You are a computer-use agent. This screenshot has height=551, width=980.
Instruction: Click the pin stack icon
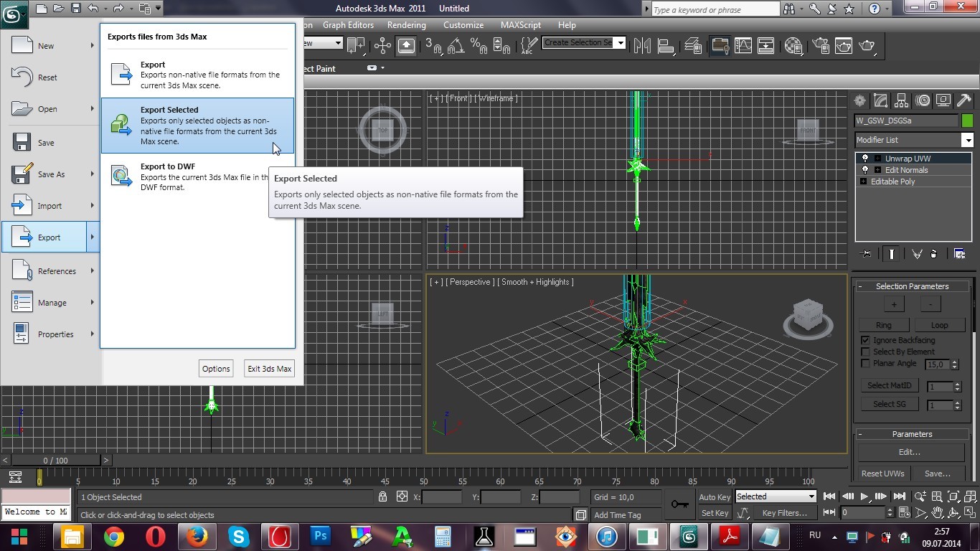click(x=865, y=254)
